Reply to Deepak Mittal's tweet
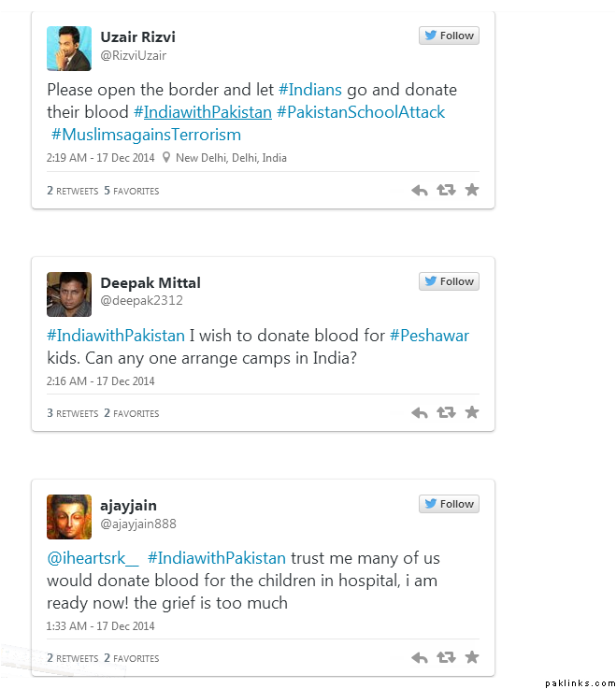 (420, 413)
